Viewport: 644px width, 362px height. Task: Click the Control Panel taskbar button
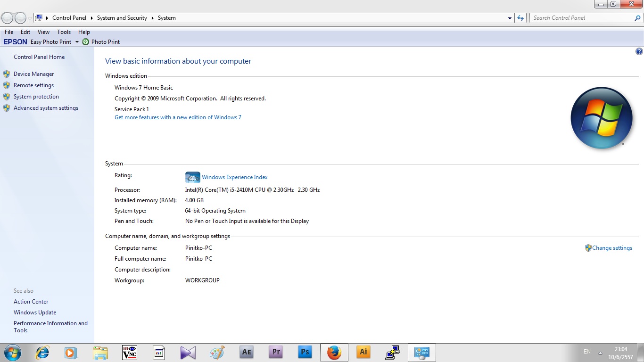422,353
